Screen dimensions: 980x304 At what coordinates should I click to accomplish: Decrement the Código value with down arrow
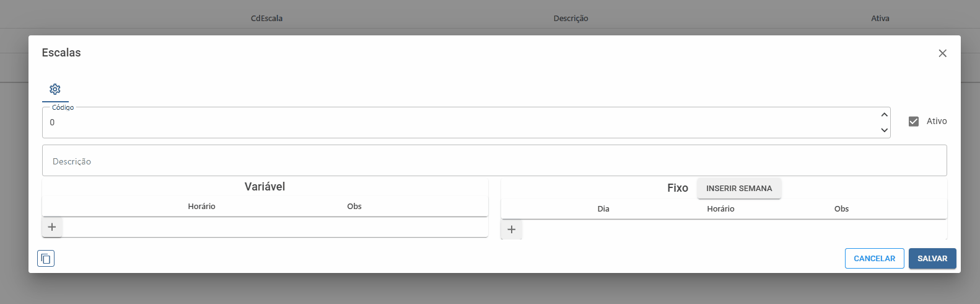[884, 130]
